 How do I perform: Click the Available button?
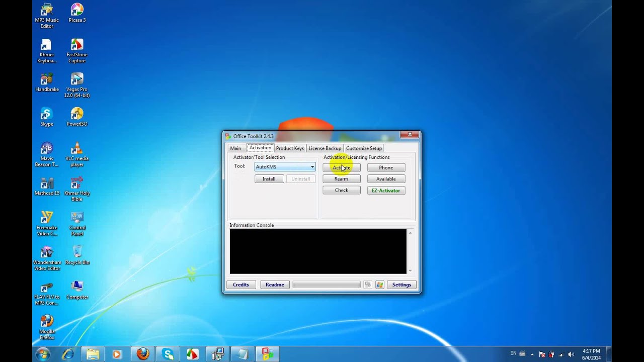click(x=386, y=179)
